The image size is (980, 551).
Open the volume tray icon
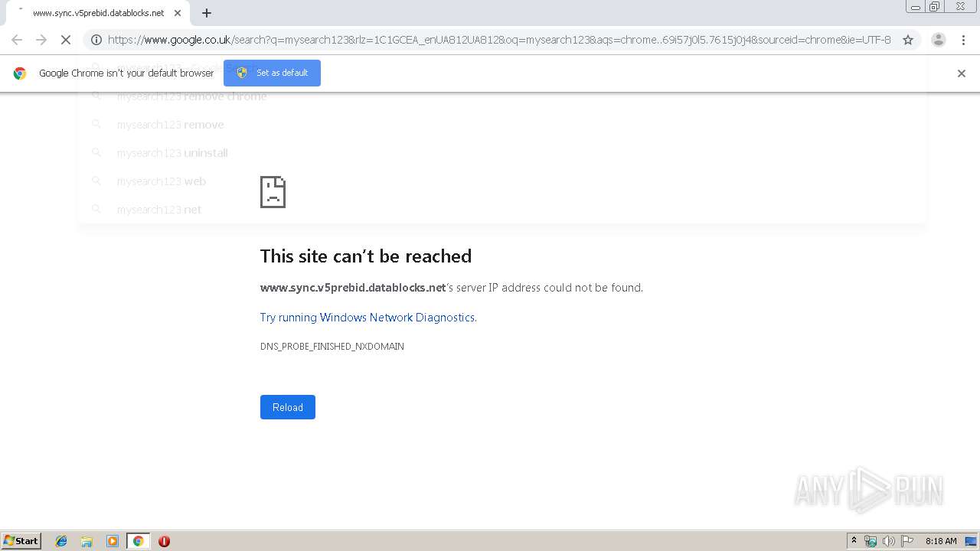889,541
